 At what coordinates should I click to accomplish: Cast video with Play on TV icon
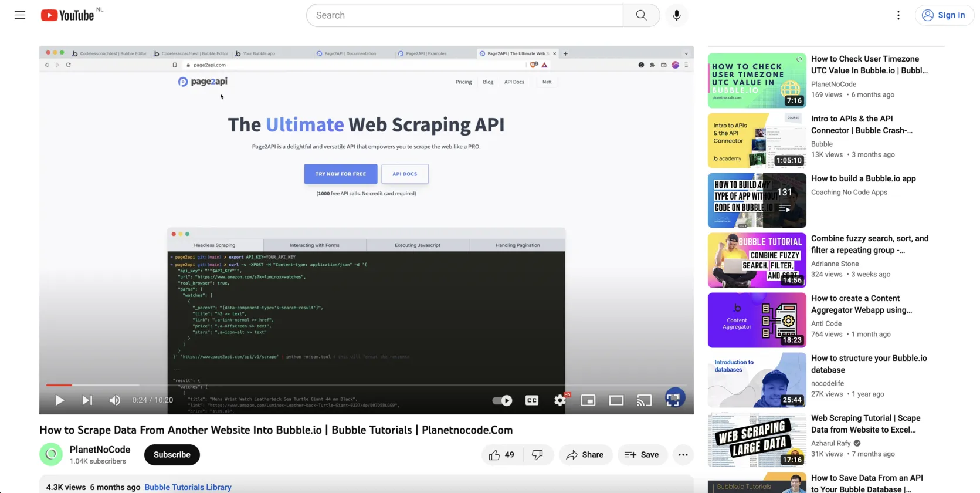[x=645, y=400]
